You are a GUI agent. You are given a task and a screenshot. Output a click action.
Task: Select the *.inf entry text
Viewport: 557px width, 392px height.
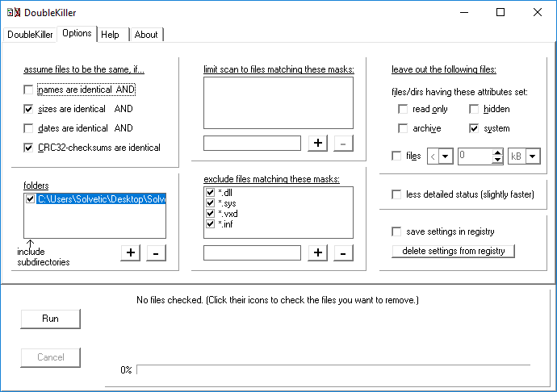point(225,224)
